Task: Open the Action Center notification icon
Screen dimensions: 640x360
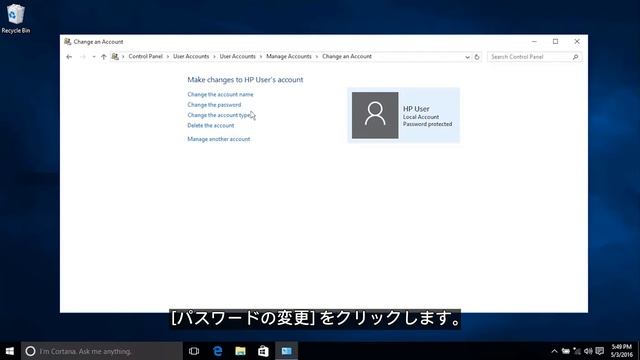Action: (600, 351)
